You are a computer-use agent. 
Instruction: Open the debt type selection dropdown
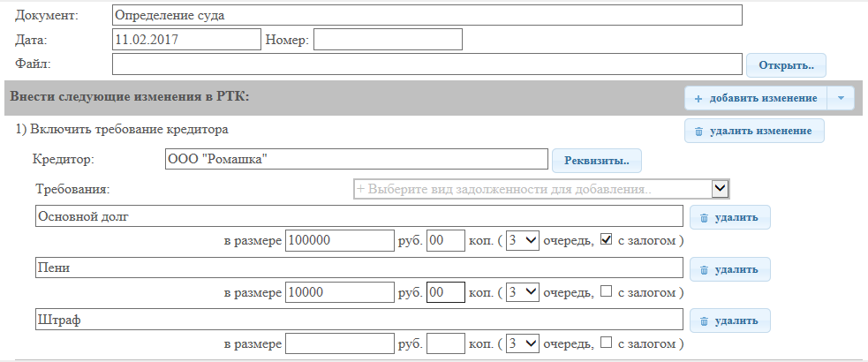click(x=540, y=188)
